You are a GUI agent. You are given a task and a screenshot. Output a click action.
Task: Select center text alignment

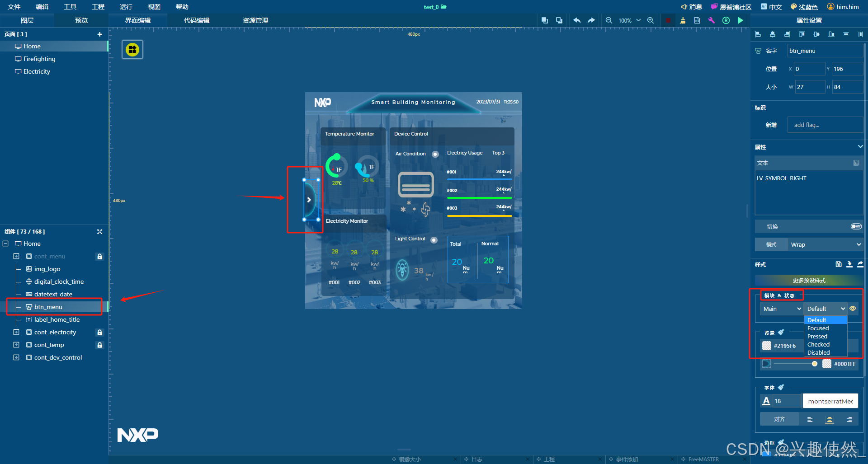click(830, 419)
